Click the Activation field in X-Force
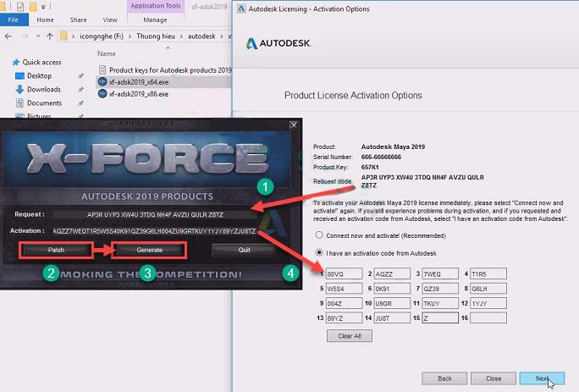 coord(155,231)
